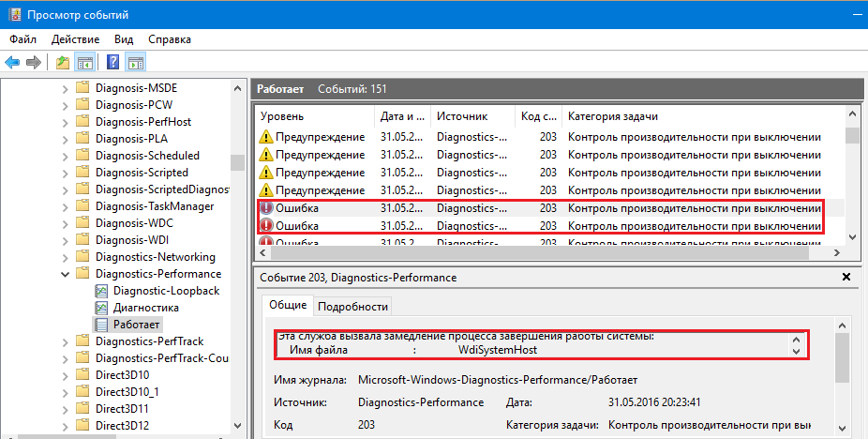This screenshot has height=439, width=868.
Task: Sort by Категория задачи column header
Action: [694, 116]
